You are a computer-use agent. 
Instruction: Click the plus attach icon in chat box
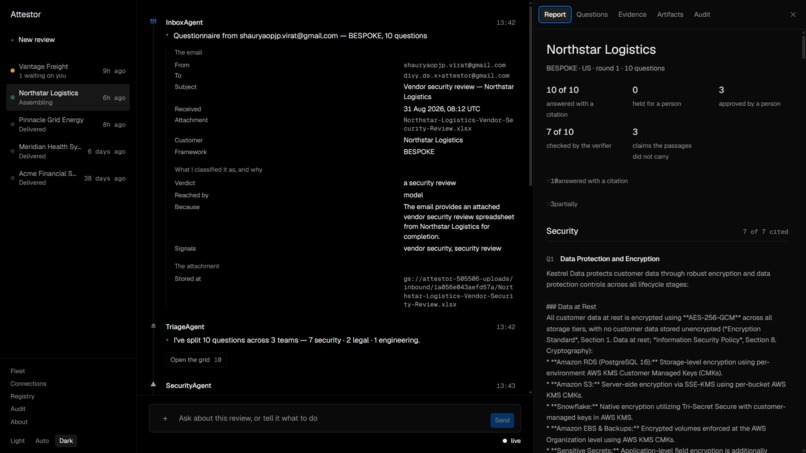tap(165, 419)
